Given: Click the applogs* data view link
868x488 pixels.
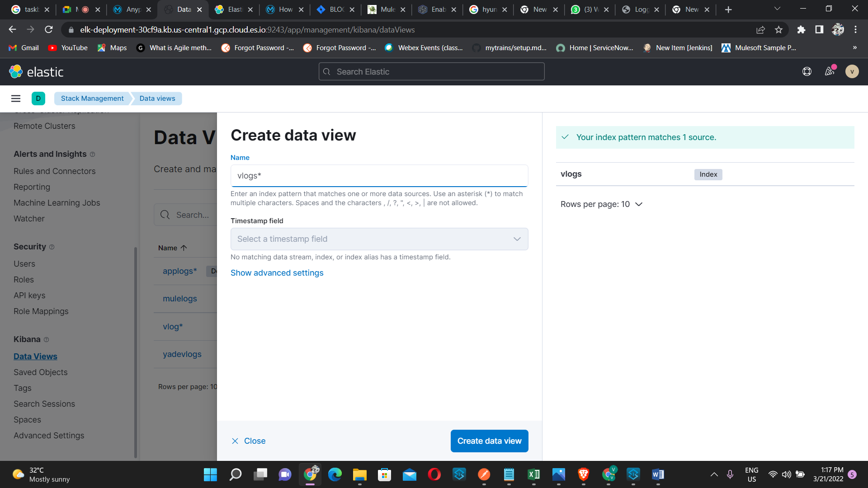Looking at the screenshot, I should [x=180, y=271].
